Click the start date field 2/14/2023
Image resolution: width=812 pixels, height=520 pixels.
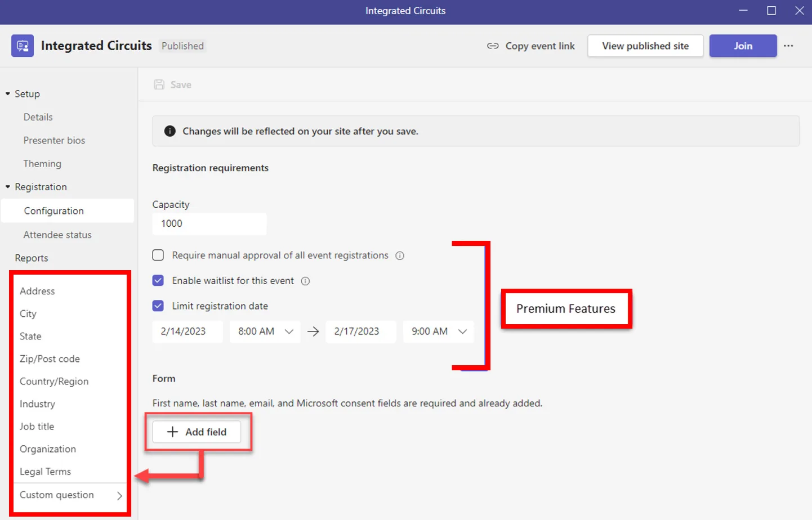pos(188,331)
